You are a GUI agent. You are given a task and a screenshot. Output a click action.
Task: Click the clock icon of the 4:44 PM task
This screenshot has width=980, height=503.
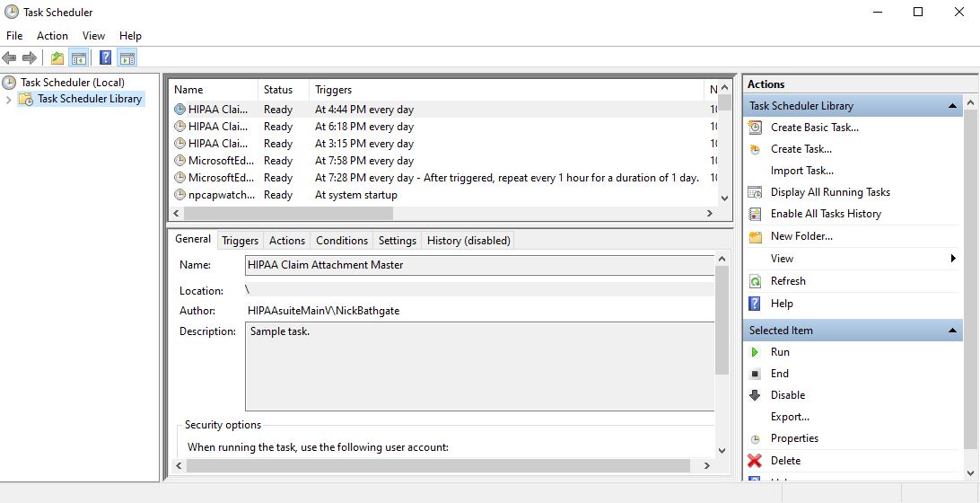click(x=180, y=110)
